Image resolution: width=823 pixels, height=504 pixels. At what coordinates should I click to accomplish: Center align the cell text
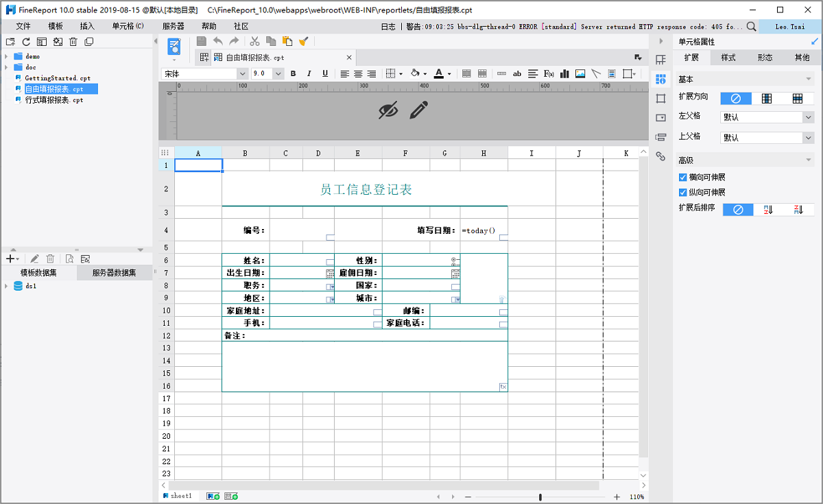click(x=358, y=73)
